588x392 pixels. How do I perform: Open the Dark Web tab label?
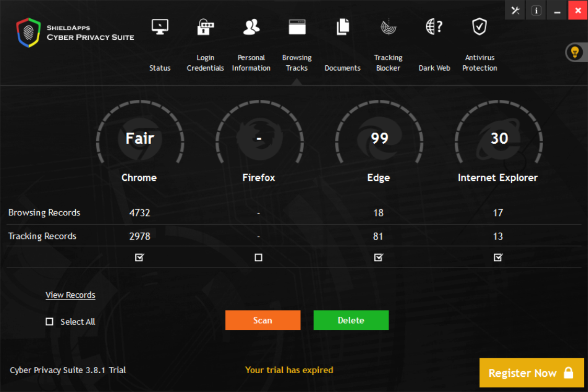coord(434,68)
